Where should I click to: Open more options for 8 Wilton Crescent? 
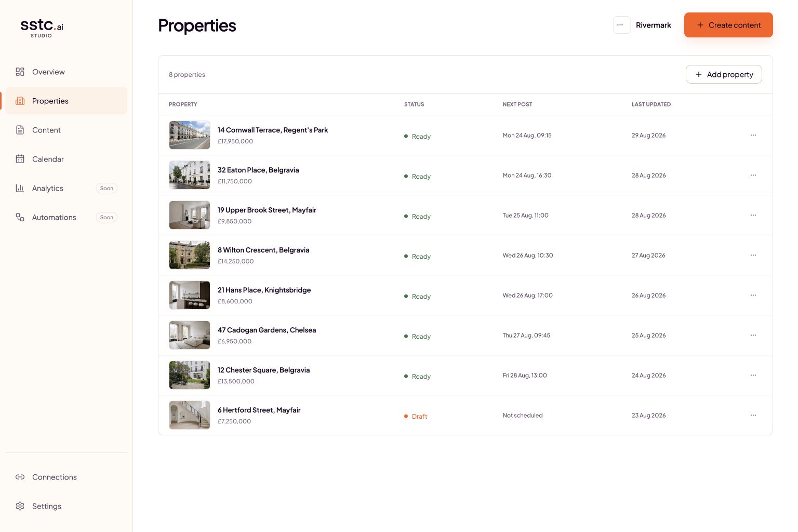click(753, 255)
